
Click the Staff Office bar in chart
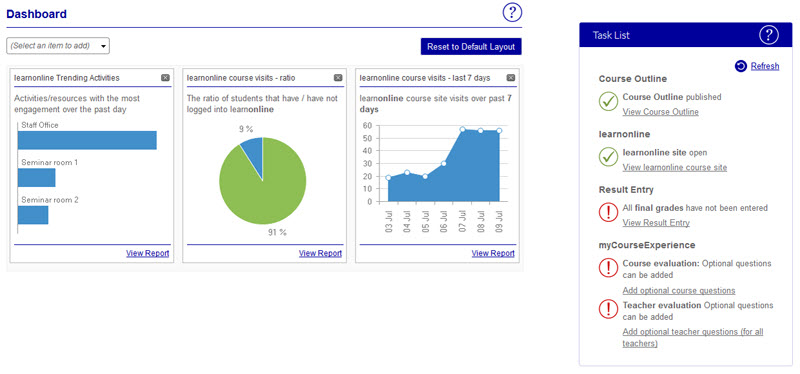(x=87, y=140)
